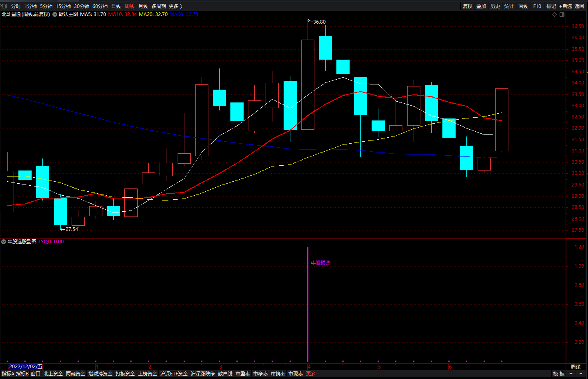
Task: Open the 画线 drawing tools
Action: coord(523,6)
